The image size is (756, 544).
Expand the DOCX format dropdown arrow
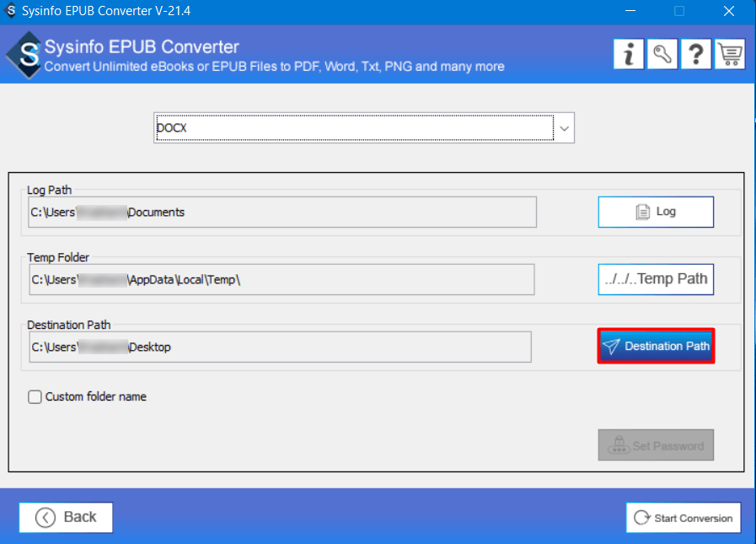pyautogui.click(x=564, y=128)
